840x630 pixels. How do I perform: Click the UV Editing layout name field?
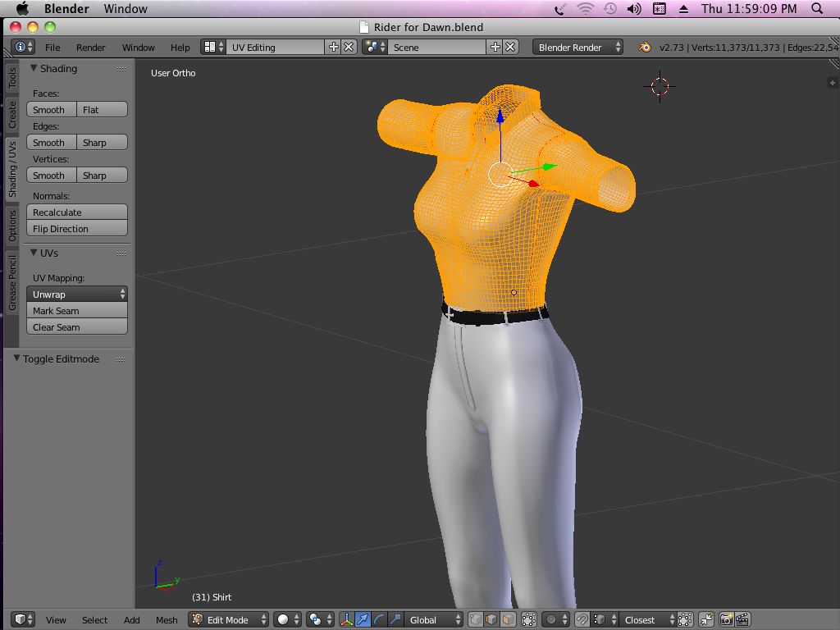(275, 48)
